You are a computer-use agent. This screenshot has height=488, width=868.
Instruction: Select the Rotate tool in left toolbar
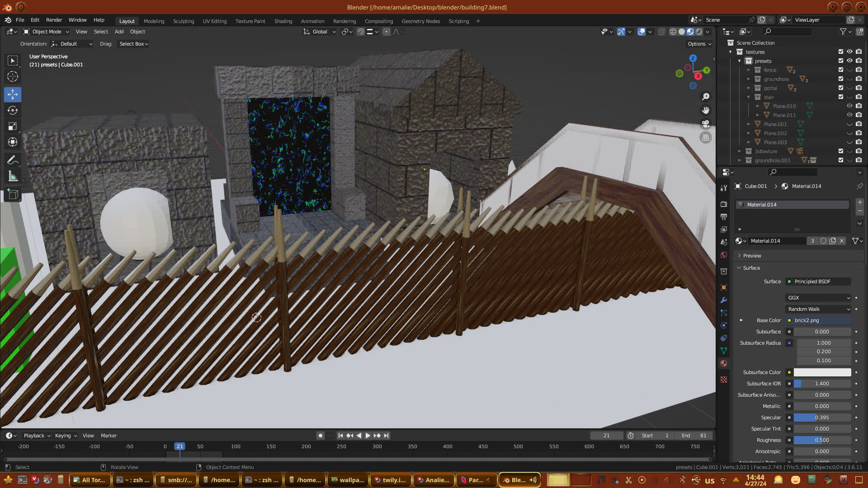(x=13, y=110)
